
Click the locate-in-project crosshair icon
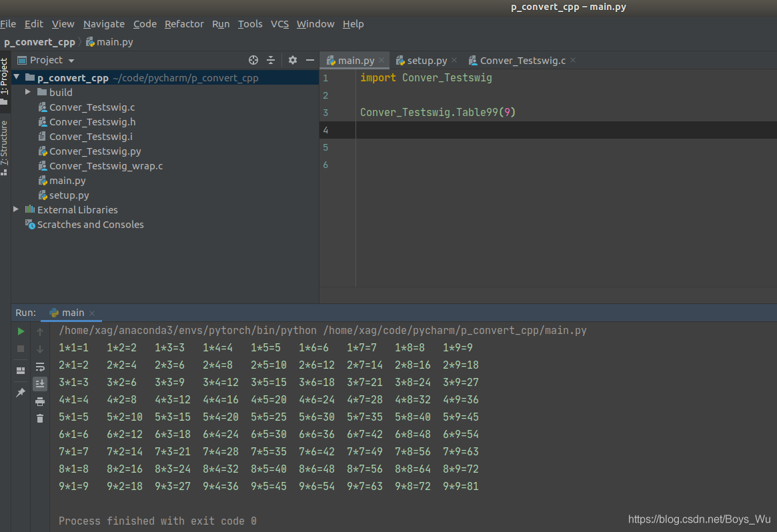coord(253,60)
